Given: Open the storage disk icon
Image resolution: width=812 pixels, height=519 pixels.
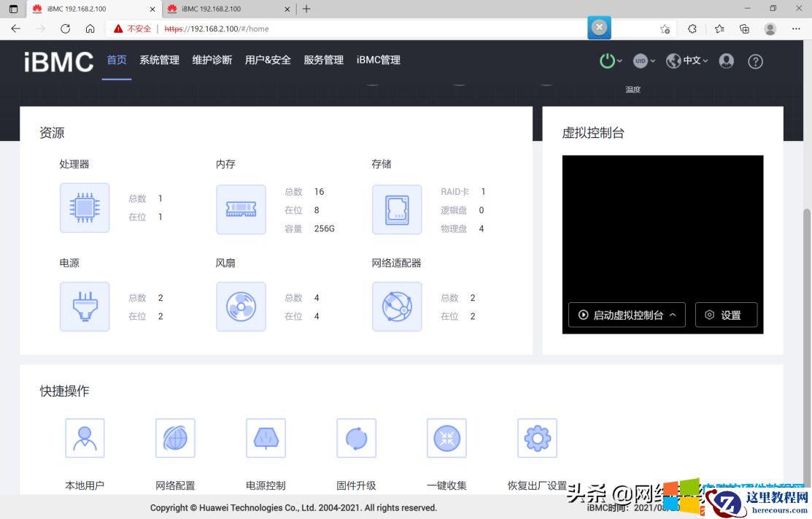Looking at the screenshot, I should coord(397,209).
